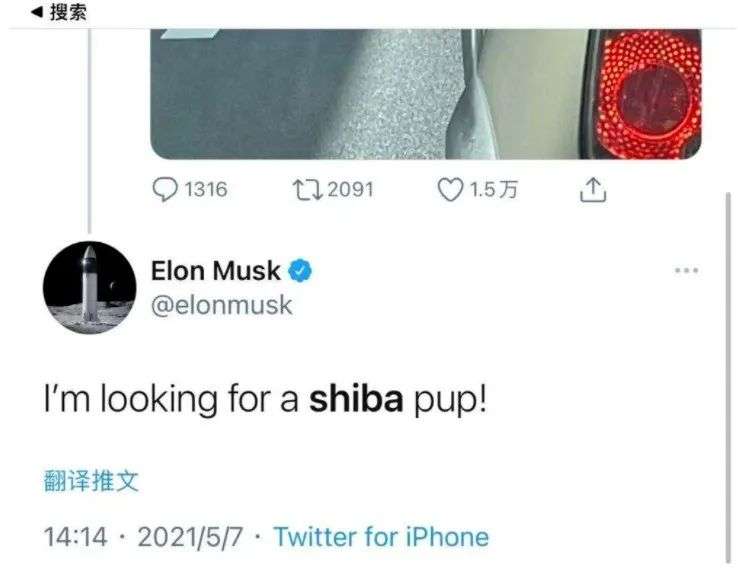Image resolution: width=738 pixels, height=569 pixels.
Task: Open the Twitter for iPhone source link
Action: coord(381,537)
